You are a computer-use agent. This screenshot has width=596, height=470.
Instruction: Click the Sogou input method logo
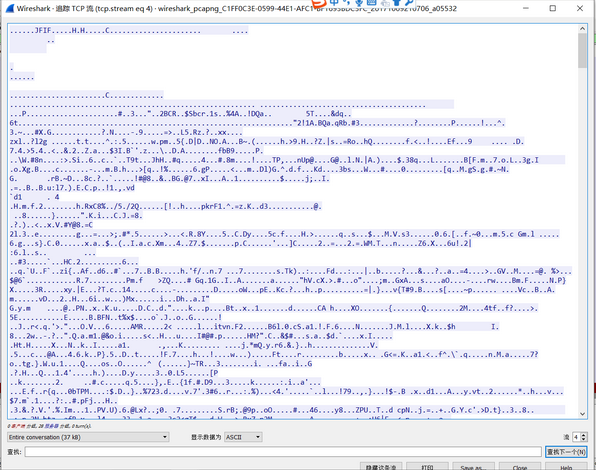click(x=319, y=4)
